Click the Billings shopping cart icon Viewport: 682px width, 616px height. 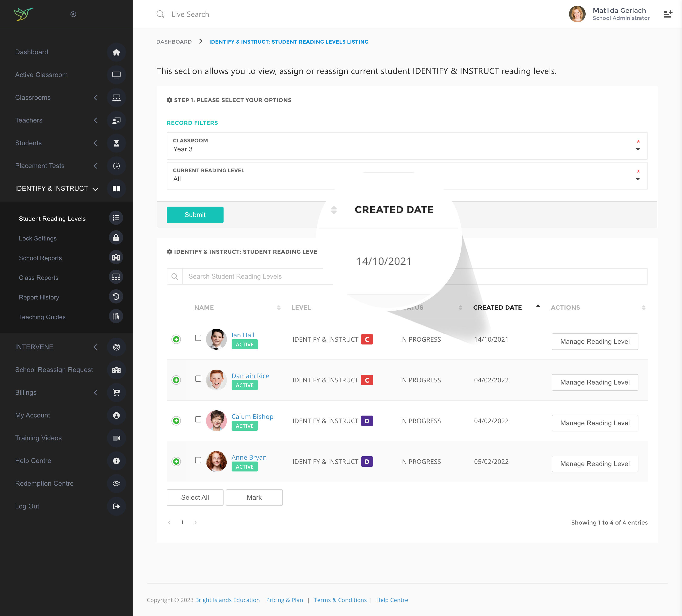point(116,393)
